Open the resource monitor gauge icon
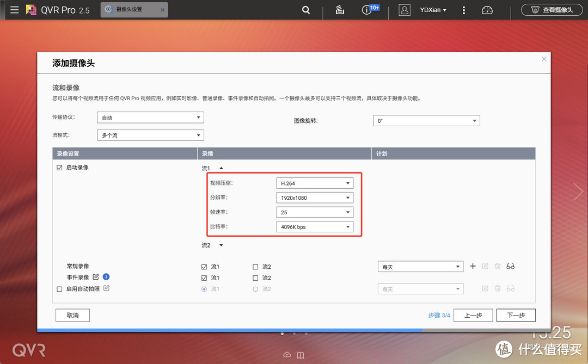588x364 pixels. pos(487,9)
